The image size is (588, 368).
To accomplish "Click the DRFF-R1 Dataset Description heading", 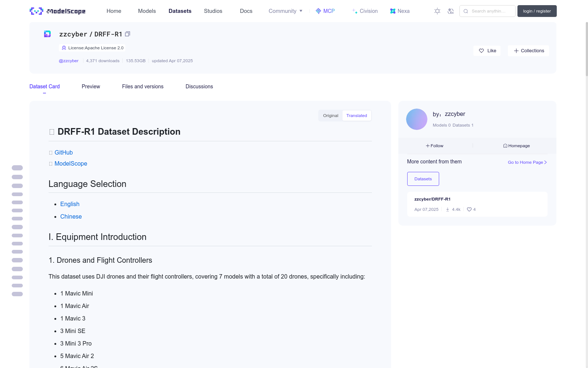I will point(119,132).
